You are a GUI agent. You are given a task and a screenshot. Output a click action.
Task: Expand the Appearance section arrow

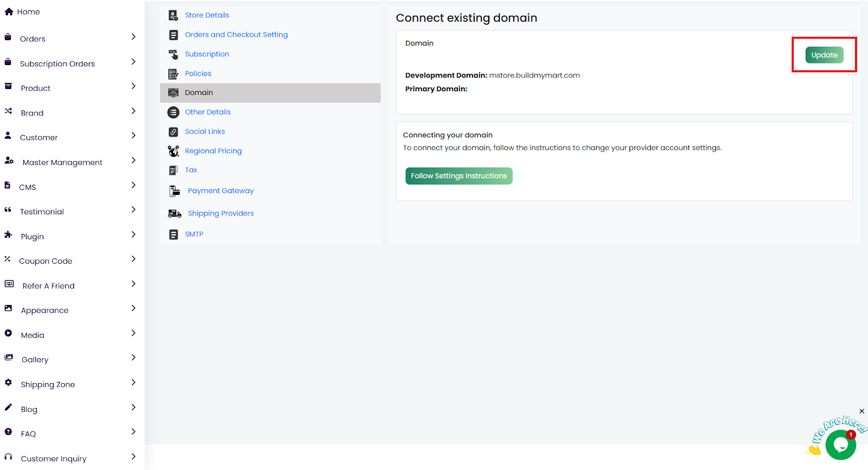click(x=133, y=308)
